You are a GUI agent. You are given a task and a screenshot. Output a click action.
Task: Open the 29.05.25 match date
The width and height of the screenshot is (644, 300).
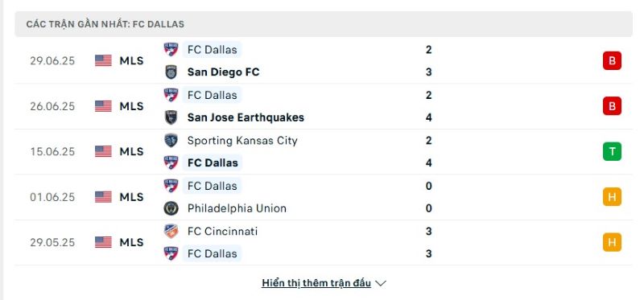click(52, 242)
